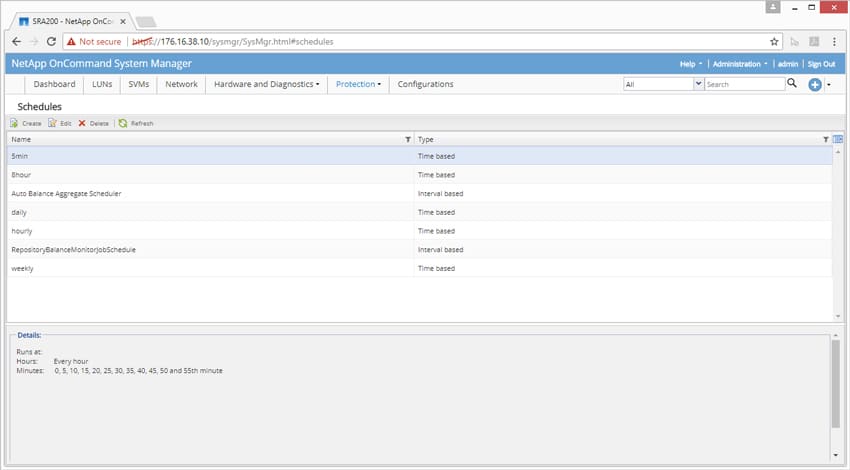Select the hourly schedule row

point(420,231)
